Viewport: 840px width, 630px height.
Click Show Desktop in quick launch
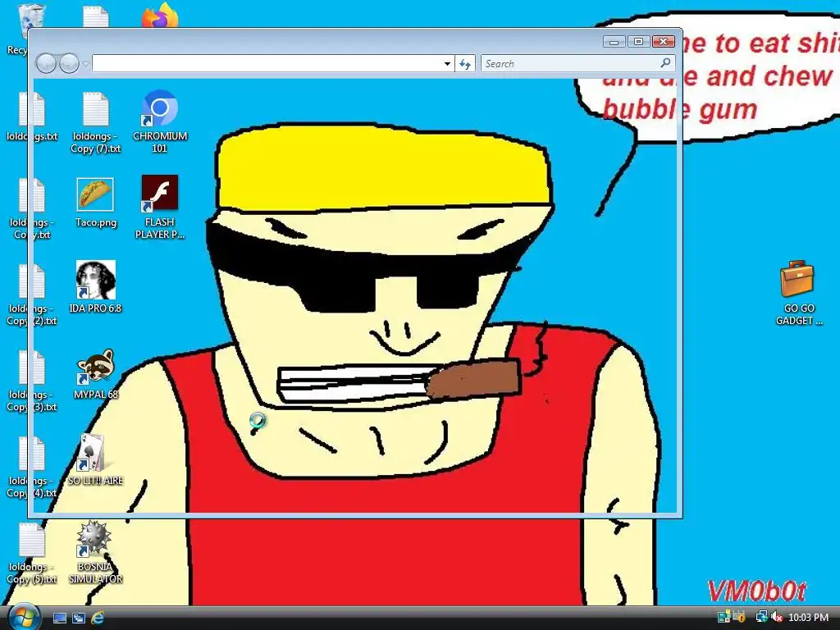[x=59, y=618]
